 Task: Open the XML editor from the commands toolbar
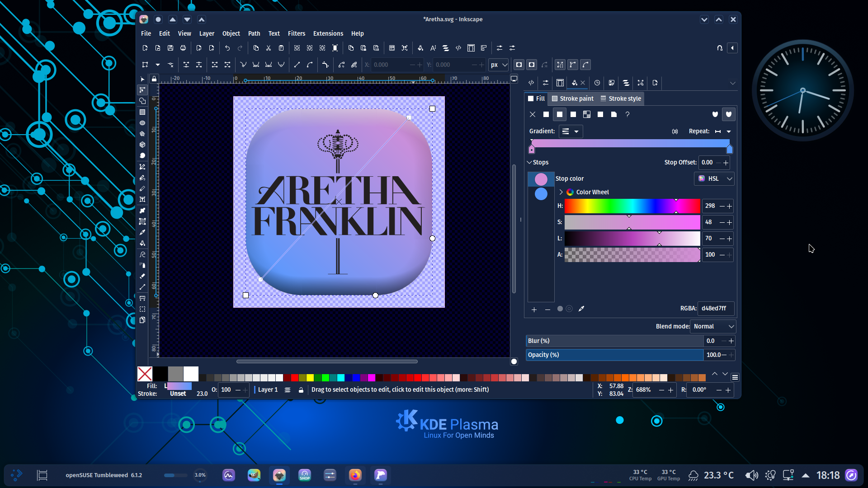[458, 48]
